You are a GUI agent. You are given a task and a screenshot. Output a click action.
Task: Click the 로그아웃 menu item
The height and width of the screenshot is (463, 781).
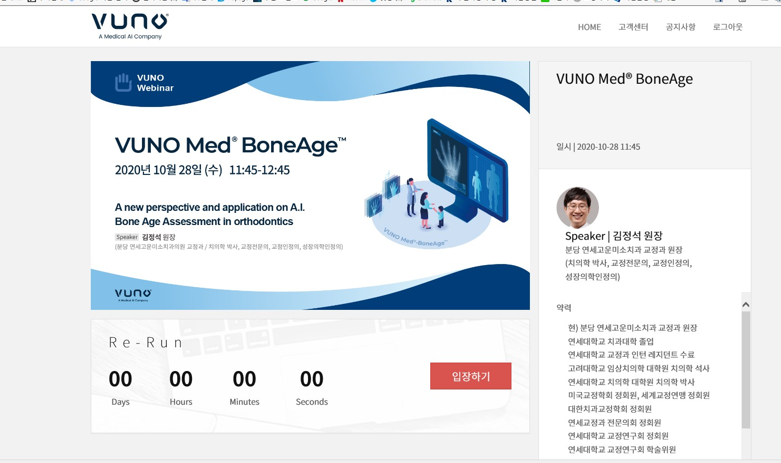click(727, 27)
